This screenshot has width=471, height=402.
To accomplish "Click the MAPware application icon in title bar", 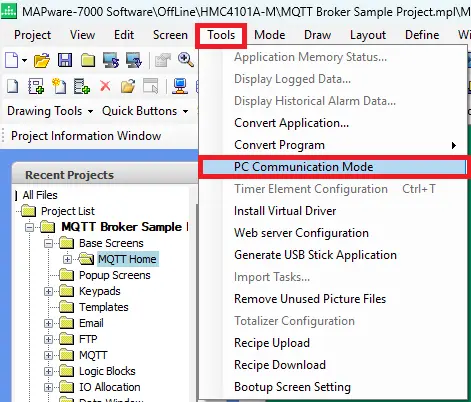I will (x=9, y=11).
